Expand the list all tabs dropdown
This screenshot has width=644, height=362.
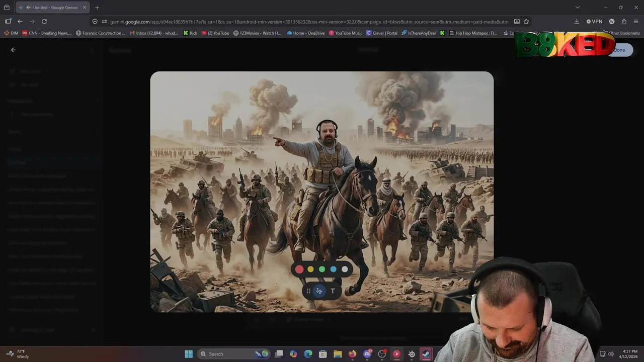tap(578, 8)
